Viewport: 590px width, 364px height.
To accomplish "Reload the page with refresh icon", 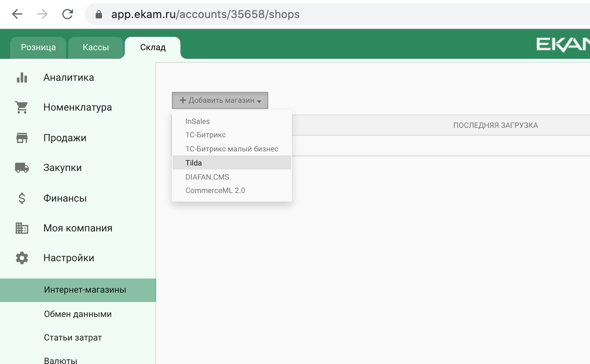I will coord(68,14).
